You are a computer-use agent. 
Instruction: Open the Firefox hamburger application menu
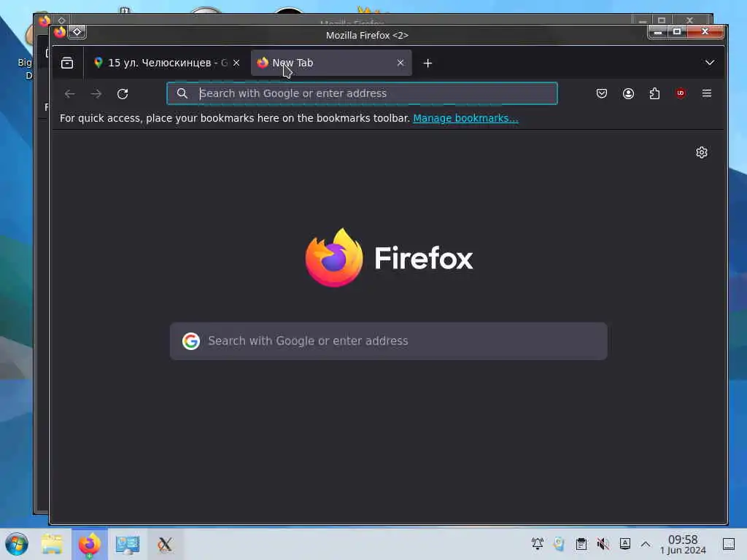point(707,93)
